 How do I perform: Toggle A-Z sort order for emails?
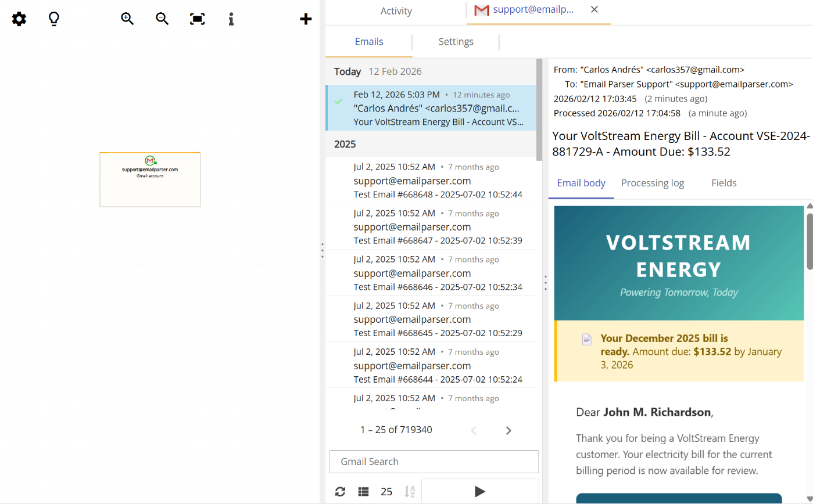pos(410,491)
